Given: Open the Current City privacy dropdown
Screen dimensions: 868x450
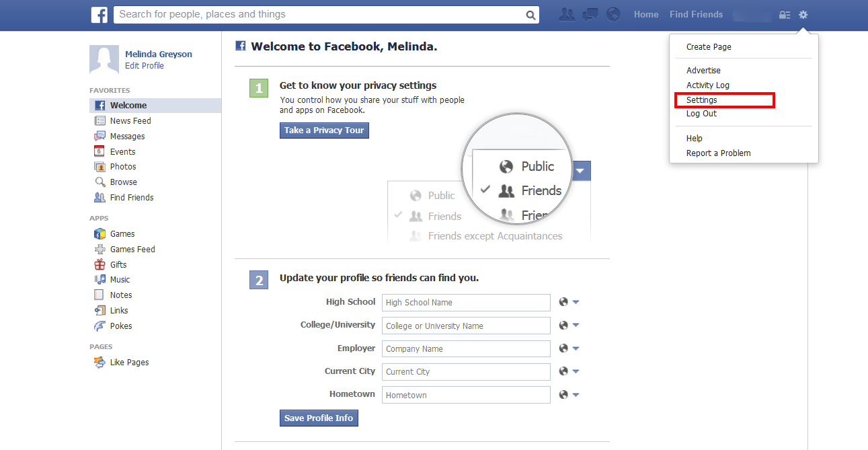Looking at the screenshot, I should point(569,371).
